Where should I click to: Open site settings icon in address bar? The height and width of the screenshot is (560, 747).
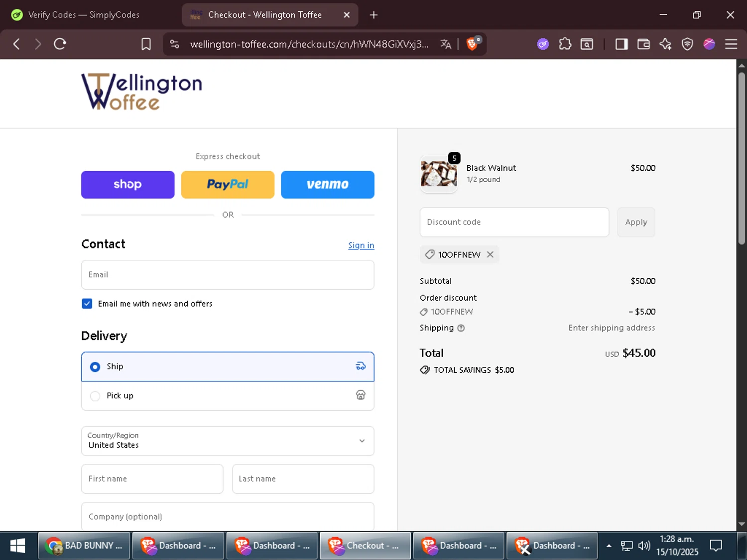[x=174, y=44]
